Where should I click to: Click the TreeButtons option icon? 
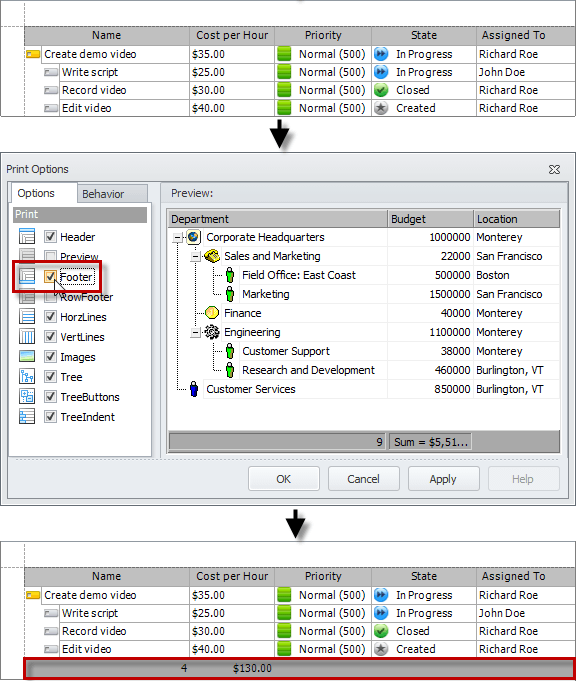(x=27, y=397)
